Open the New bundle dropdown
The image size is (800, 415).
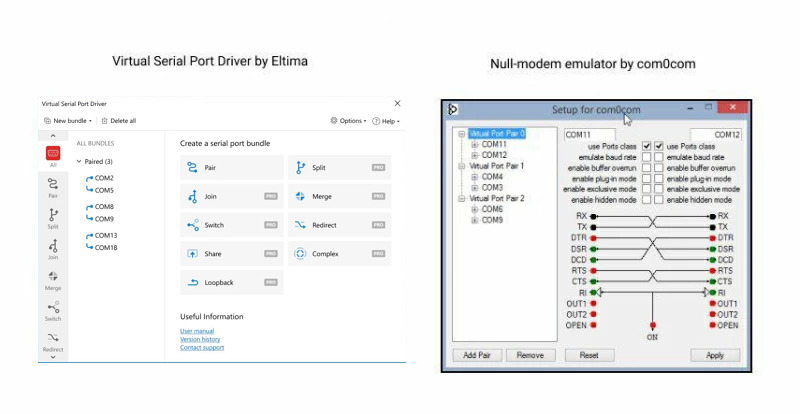68,121
